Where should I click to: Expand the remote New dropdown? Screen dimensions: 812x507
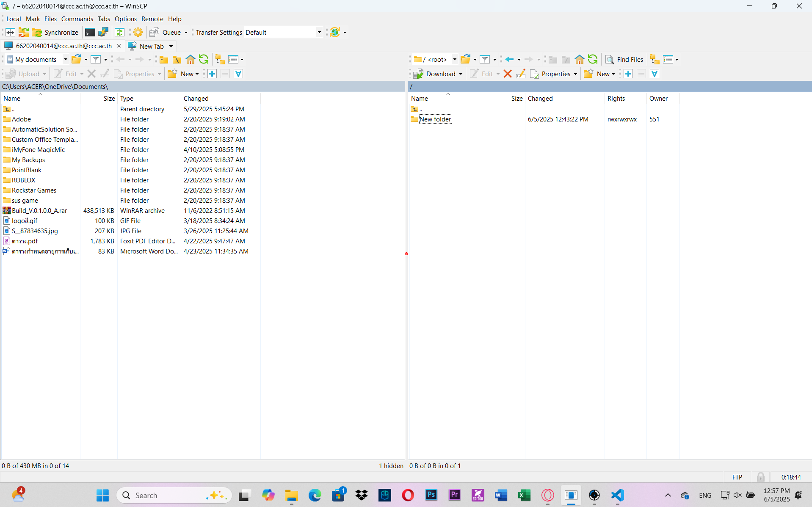click(613, 74)
